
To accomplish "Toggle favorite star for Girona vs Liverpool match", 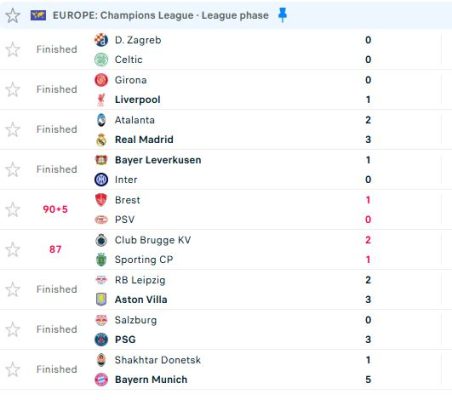I will tap(13, 90).
